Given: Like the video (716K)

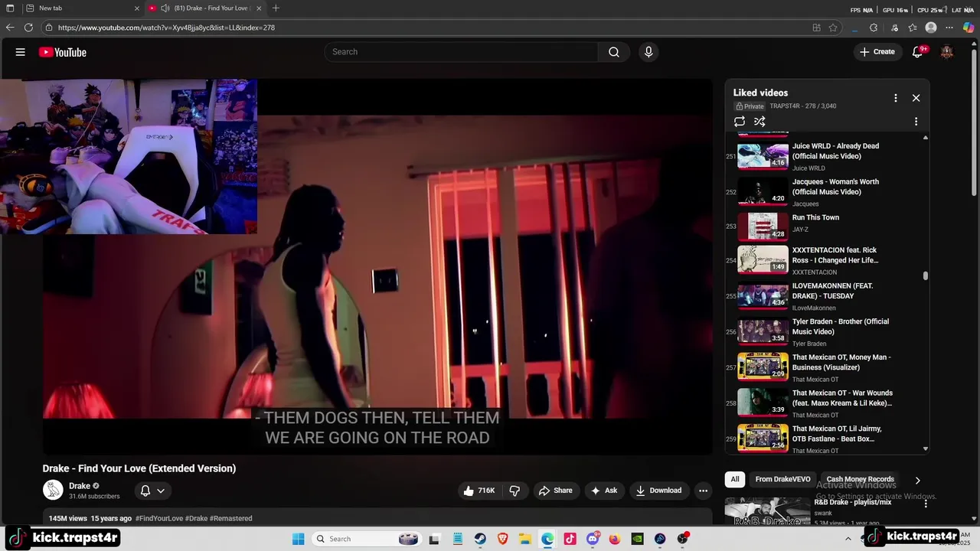Looking at the screenshot, I should point(479,491).
